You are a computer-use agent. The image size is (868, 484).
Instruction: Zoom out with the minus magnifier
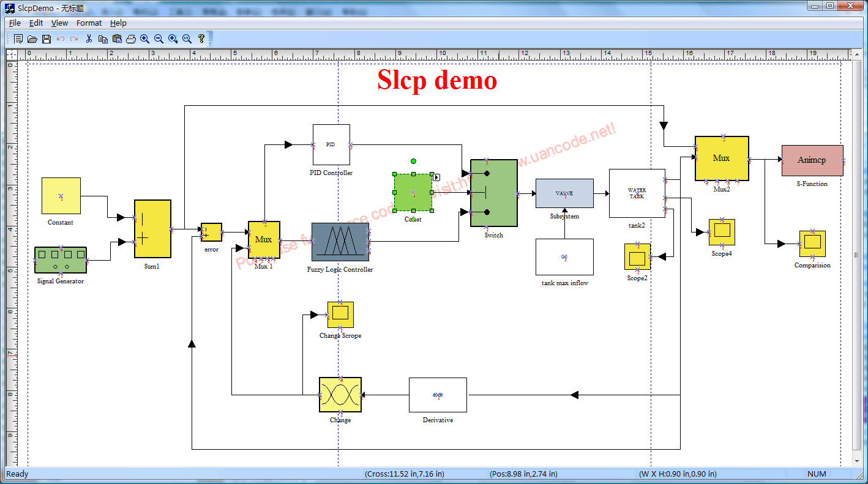[x=159, y=39]
